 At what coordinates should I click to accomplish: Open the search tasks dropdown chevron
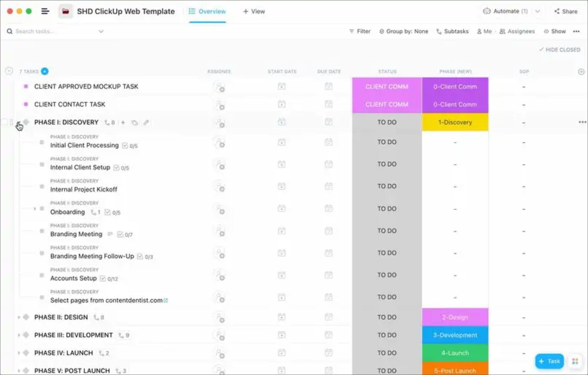click(x=101, y=31)
